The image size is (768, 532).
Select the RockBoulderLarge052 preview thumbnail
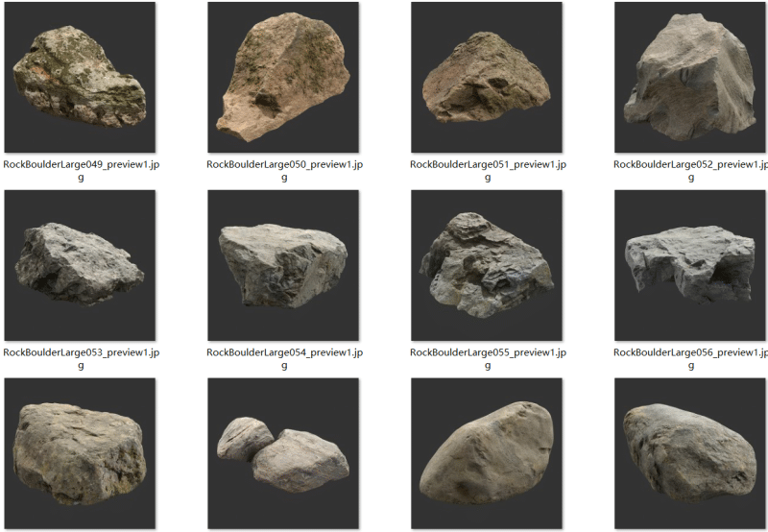(690, 78)
